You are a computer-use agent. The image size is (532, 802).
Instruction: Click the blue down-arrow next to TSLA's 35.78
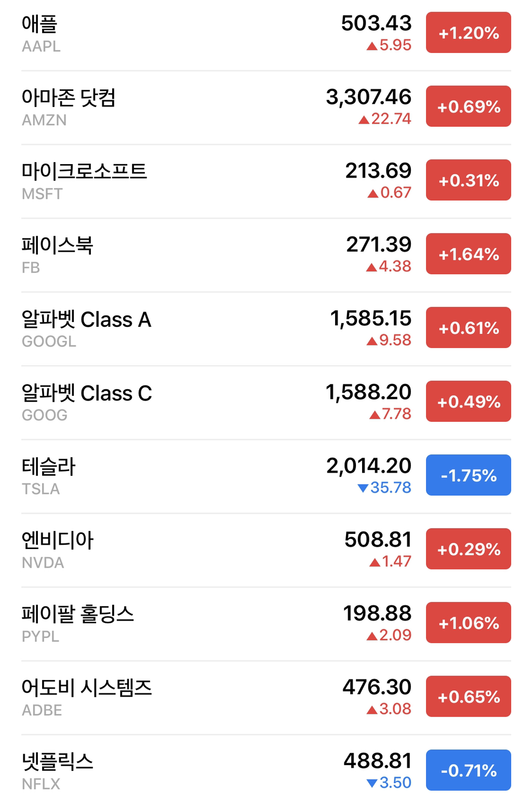(x=364, y=488)
